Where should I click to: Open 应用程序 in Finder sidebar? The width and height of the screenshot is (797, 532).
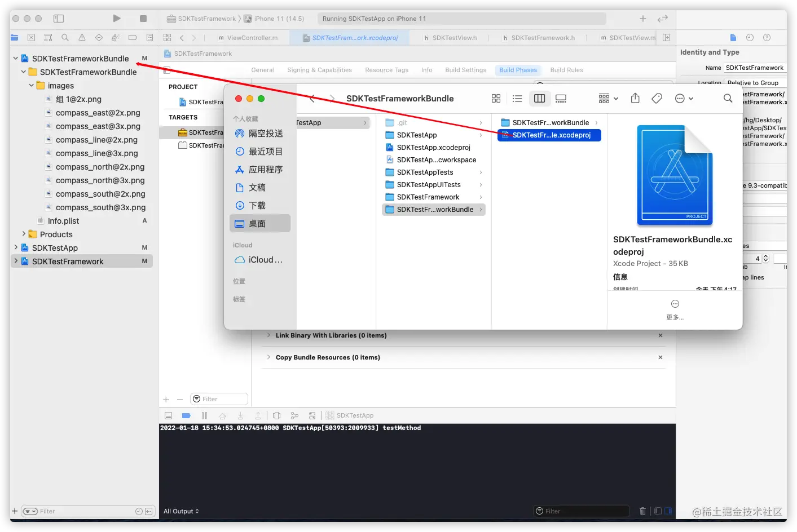[x=260, y=170]
